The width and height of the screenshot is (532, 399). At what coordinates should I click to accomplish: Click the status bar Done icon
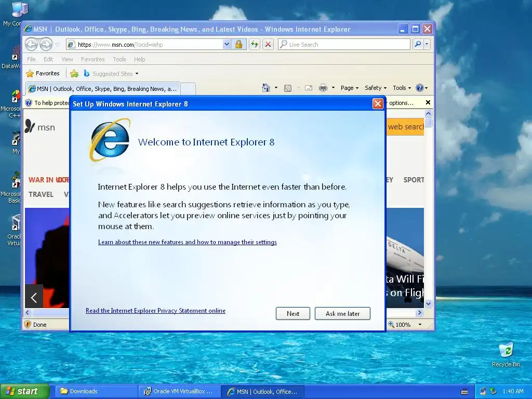click(28, 324)
